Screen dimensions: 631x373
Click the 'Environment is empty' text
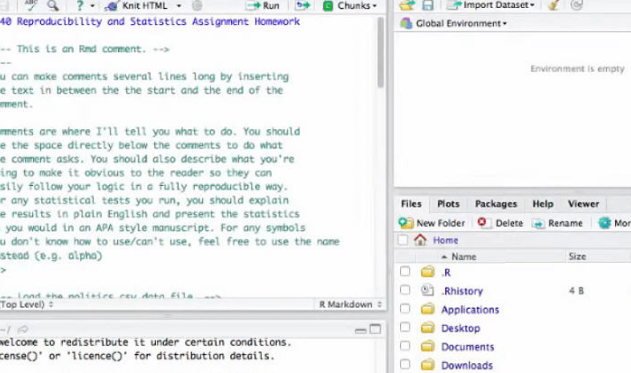click(x=577, y=69)
